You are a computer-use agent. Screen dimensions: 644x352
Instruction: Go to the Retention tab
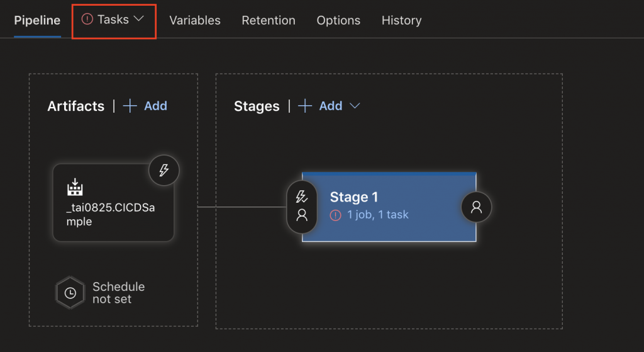(269, 20)
